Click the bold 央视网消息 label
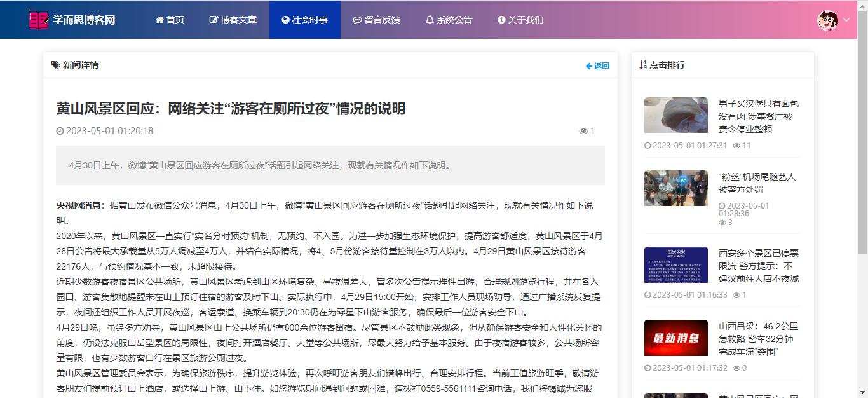The height and width of the screenshot is (398, 868). pos(79,205)
